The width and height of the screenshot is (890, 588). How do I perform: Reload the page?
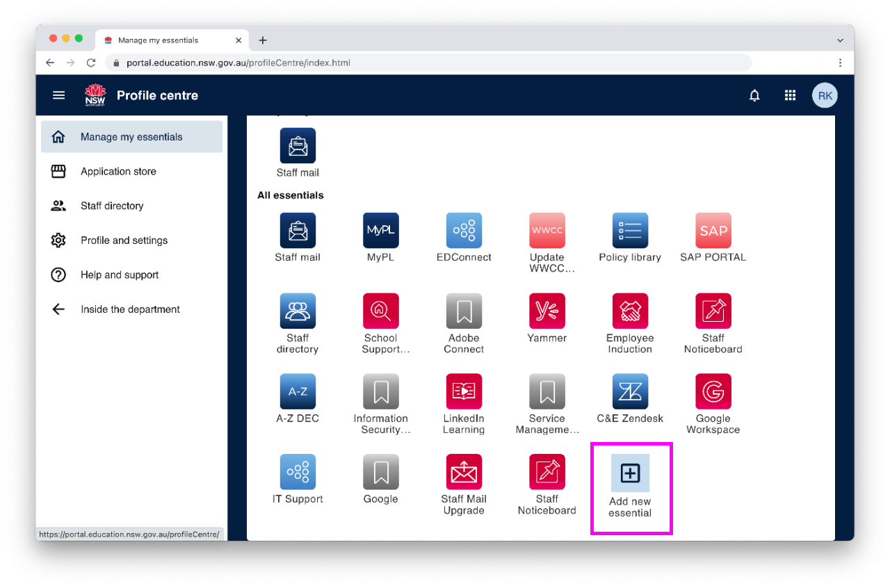coord(90,63)
